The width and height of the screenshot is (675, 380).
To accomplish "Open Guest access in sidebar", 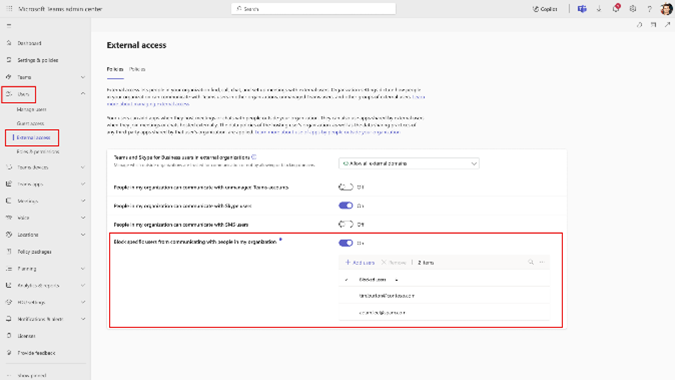I will pyautogui.click(x=30, y=124).
